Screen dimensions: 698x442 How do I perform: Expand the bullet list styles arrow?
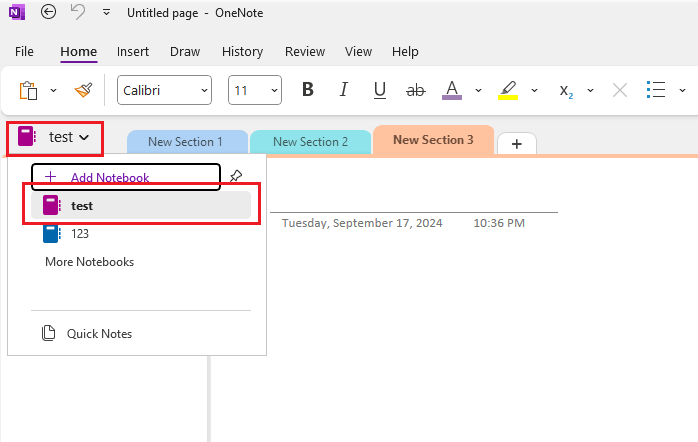682,90
